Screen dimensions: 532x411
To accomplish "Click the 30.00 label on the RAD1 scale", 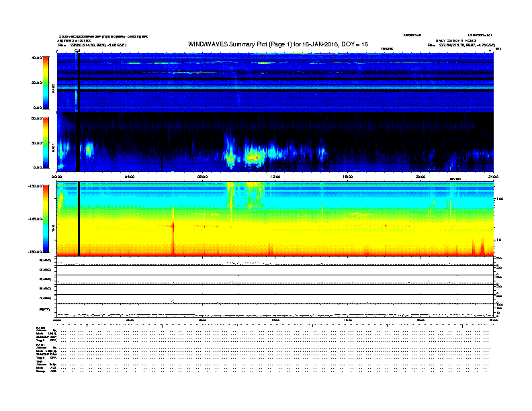I will coord(37,143).
